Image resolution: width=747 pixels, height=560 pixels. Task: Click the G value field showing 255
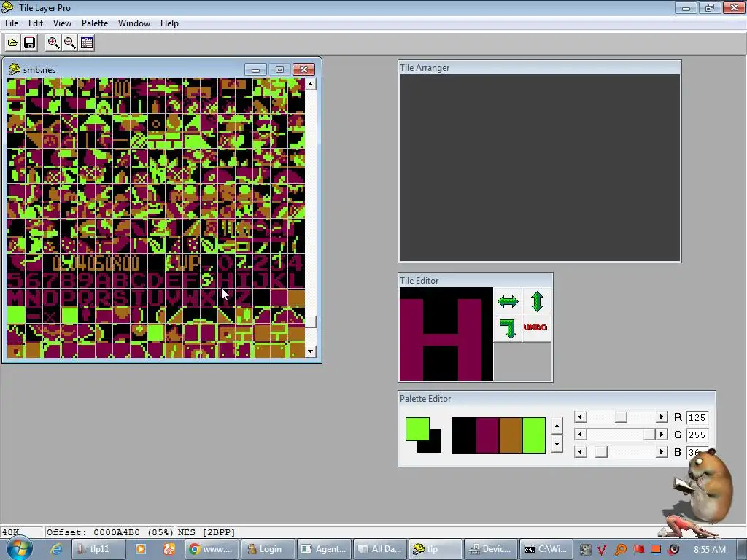pos(697,435)
